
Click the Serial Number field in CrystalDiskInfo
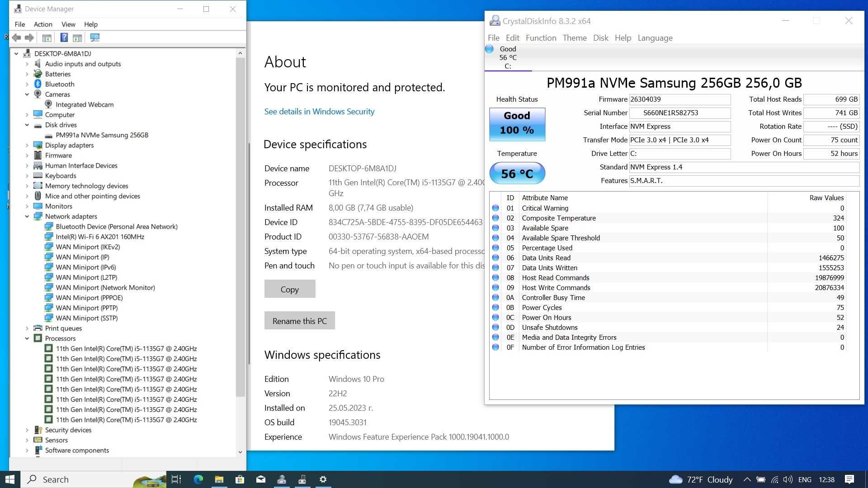680,113
